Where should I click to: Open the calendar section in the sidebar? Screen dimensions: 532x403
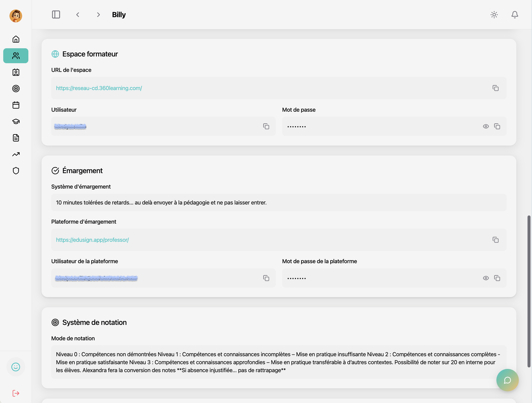16,105
